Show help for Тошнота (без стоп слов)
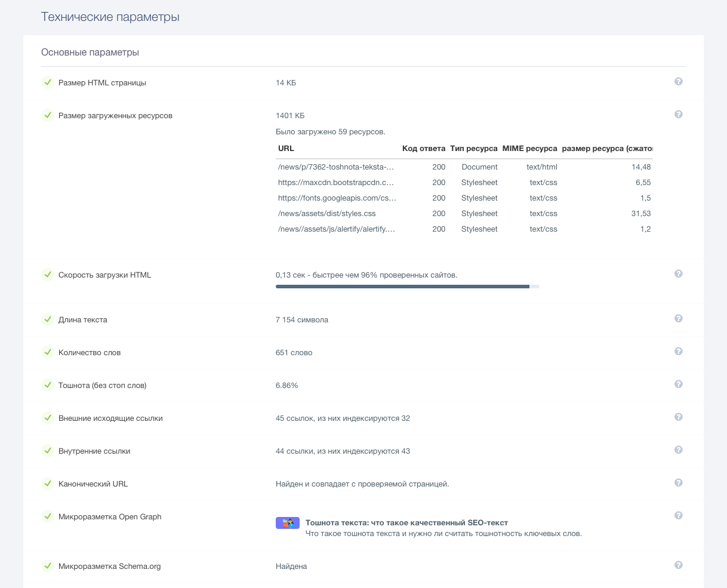Image resolution: width=727 pixels, height=588 pixels. click(x=678, y=384)
